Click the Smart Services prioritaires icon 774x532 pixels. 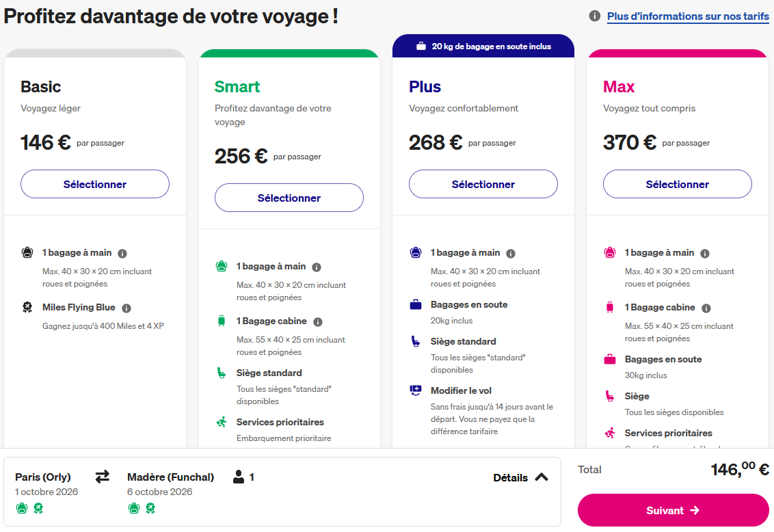222,423
